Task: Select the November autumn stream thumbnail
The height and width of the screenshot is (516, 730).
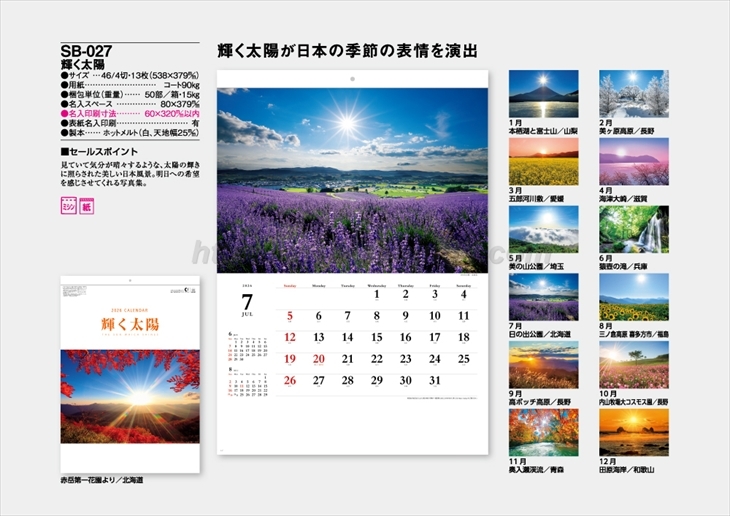Action: point(543,433)
